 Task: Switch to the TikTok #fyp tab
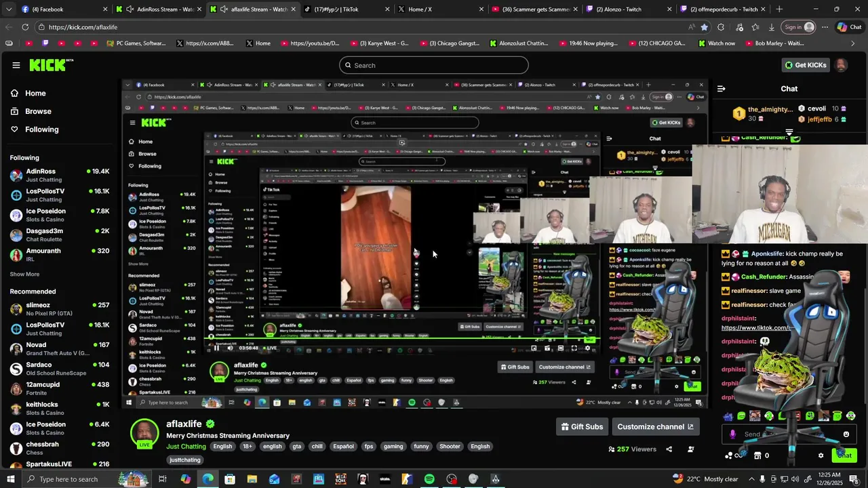pyautogui.click(x=346, y=9)
